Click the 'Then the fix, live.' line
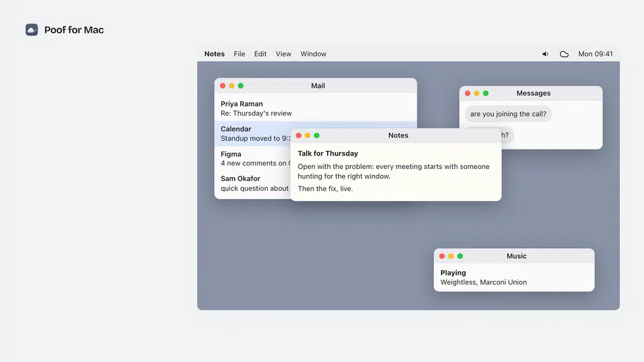 [x=325, y=189]
